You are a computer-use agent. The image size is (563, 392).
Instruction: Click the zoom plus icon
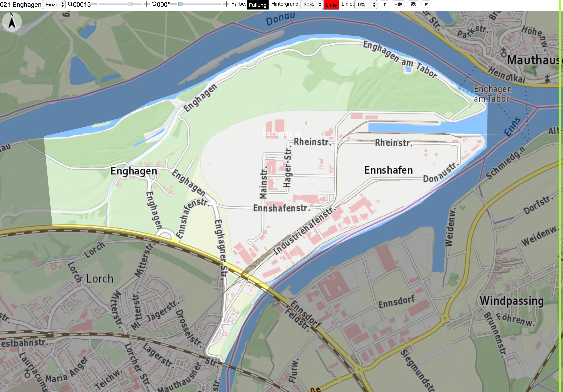(147, 4)
